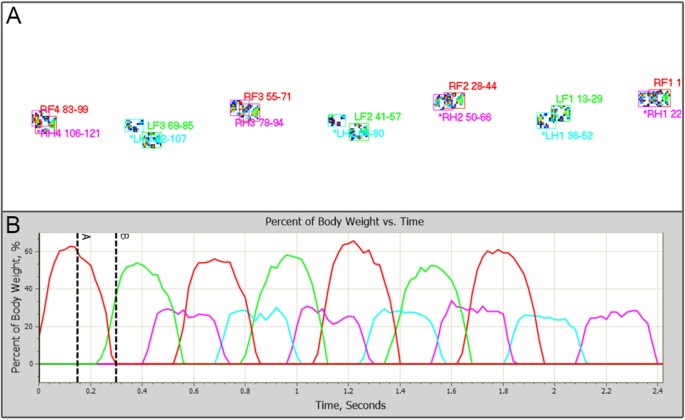This screenshot has width=685, height=420.
Task: Click the LF2 41-57 label
Action: pyautogui.click(x=377, y=117)
